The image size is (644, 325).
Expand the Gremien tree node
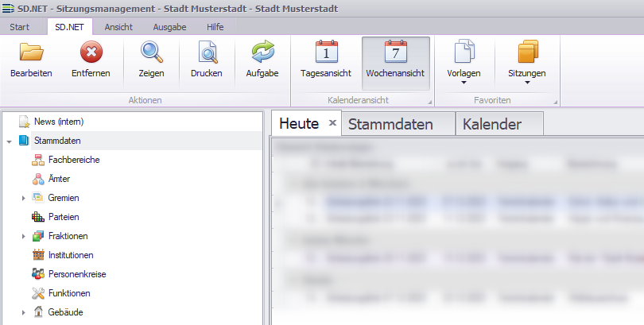coord(24,198)
